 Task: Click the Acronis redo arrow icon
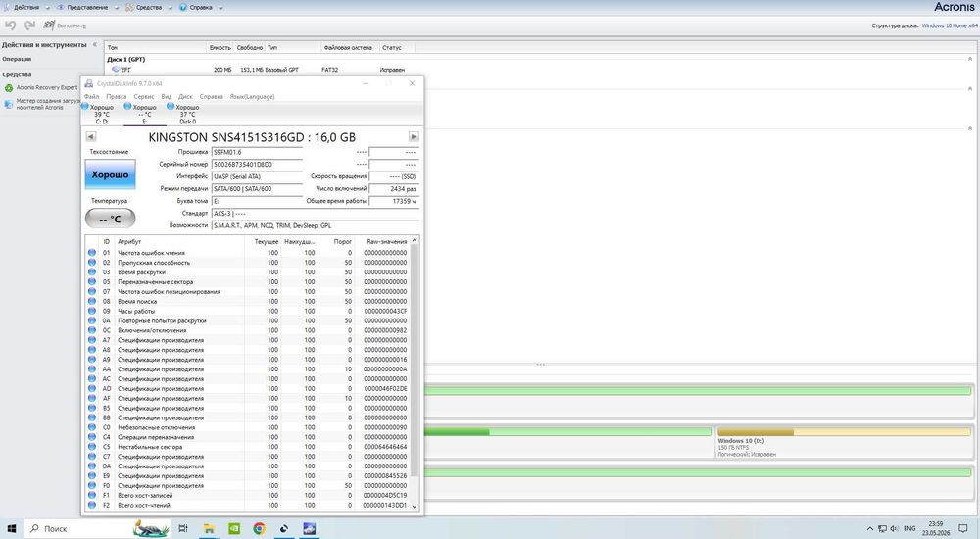point(29,25)
